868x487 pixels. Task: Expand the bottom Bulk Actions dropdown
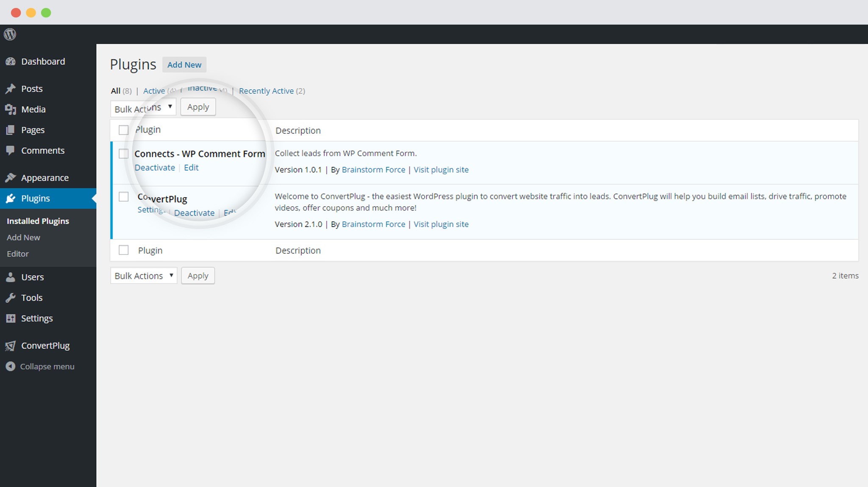coord(143,276)
